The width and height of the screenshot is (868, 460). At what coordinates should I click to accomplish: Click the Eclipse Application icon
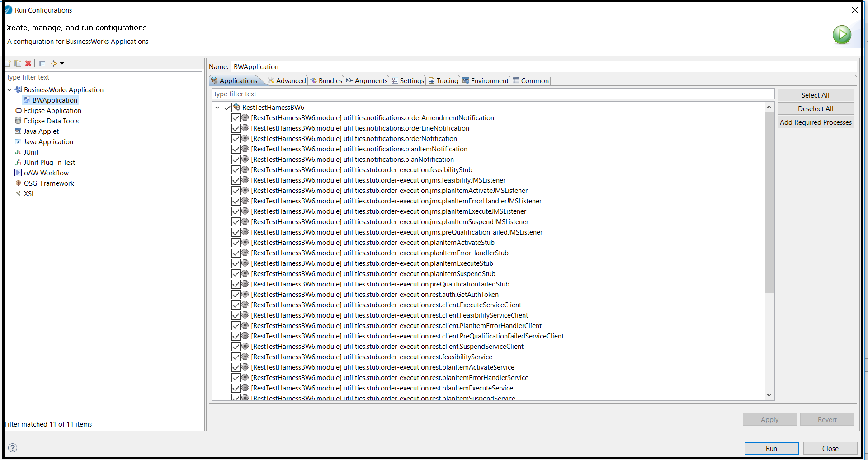[18, 110]
